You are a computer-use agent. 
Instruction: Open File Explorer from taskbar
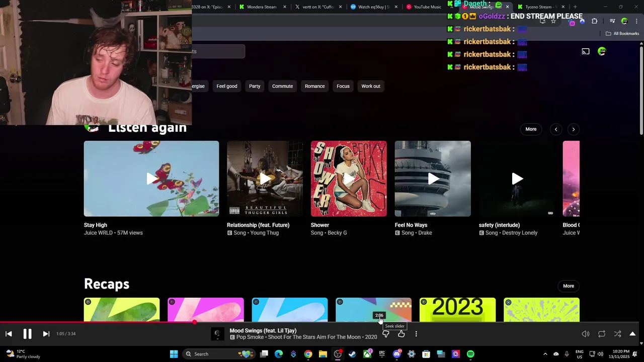(x=323, y=354)
